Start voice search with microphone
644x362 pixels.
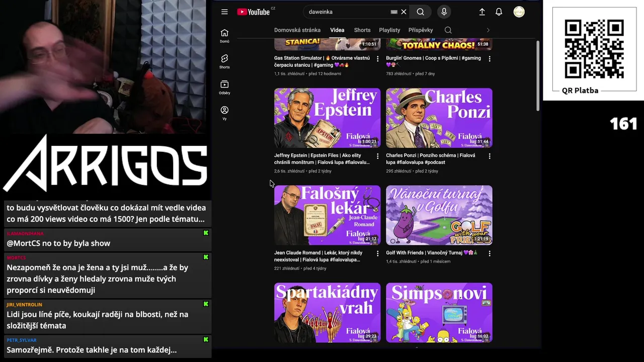pos(444,12)
